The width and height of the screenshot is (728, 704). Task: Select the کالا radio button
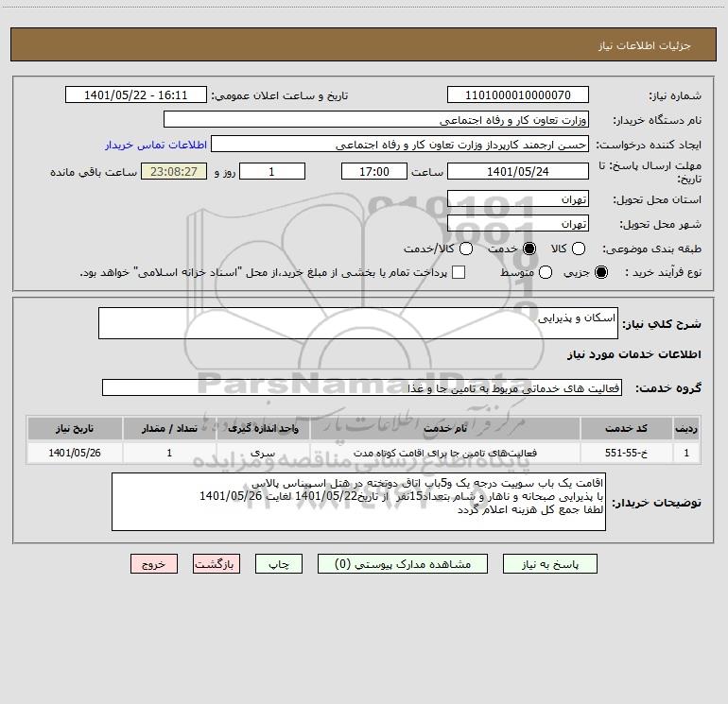pos(578,249)
